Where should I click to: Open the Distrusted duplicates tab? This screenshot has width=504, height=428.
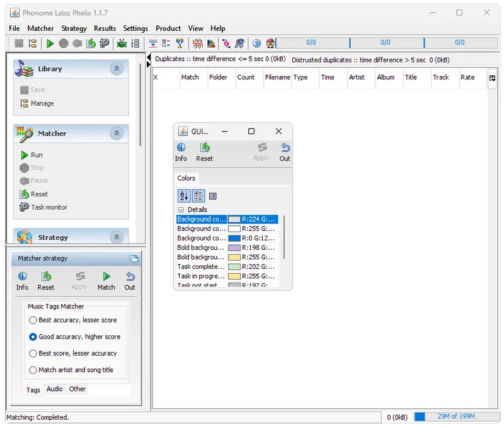(370, 60)
